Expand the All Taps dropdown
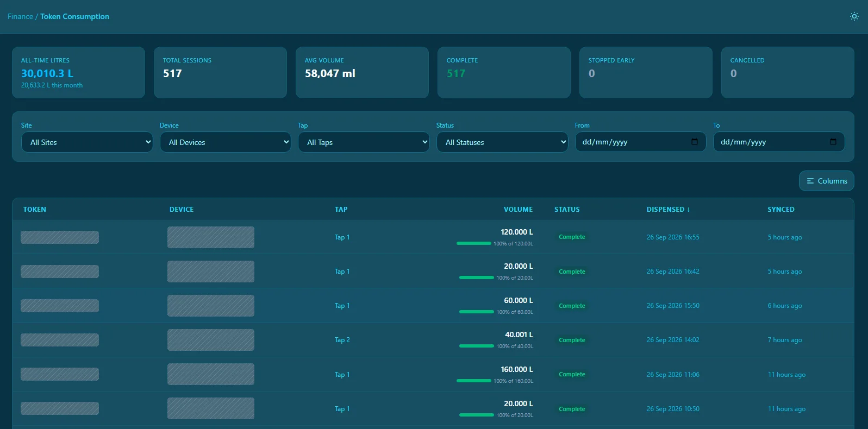The image size is (868, 429). [364, 142]
